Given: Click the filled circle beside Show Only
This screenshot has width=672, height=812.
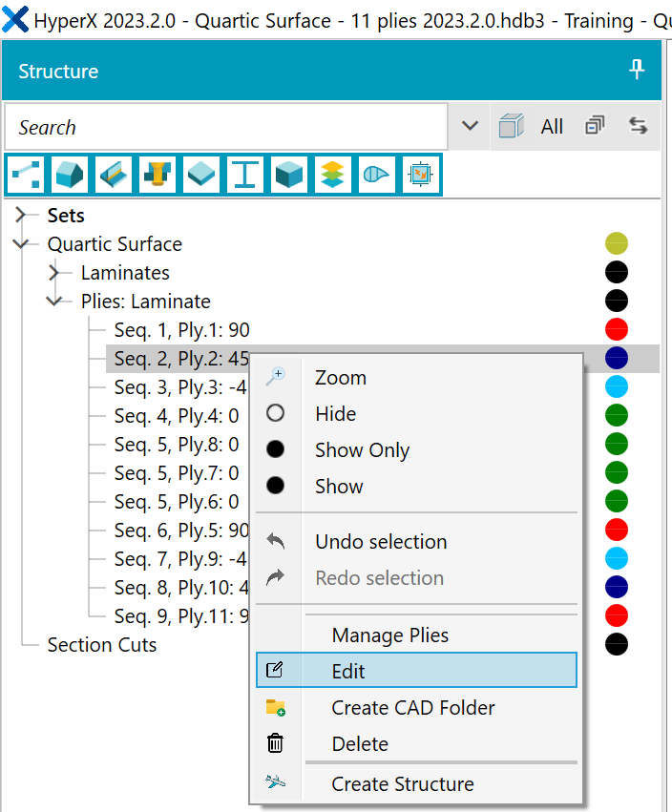Looking at the screenshot, I should 275,449.
